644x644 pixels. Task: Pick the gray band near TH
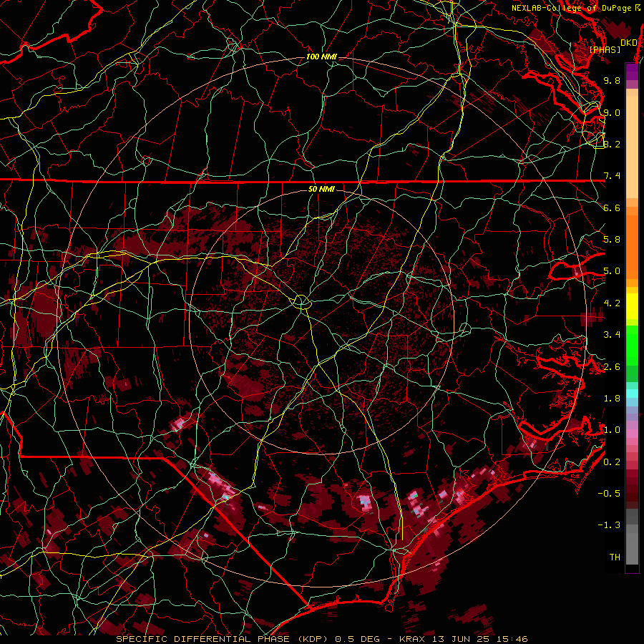632,548
